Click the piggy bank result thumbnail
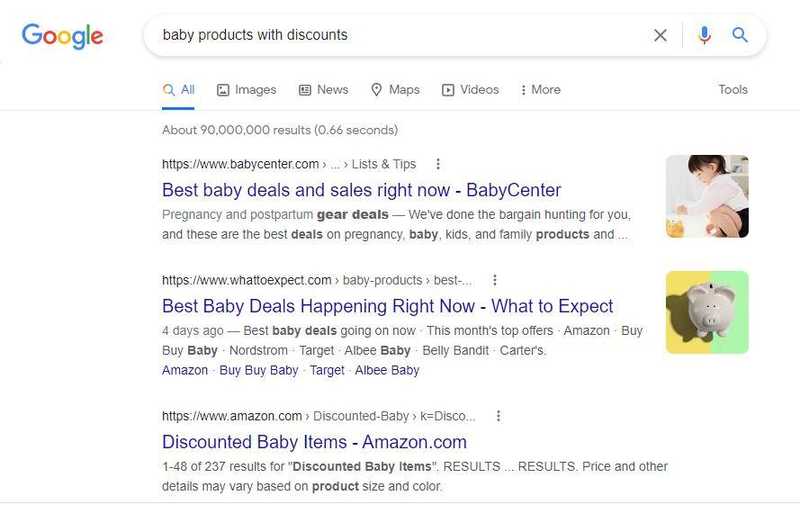Viewport: 800px width, 506px height. point(707,312)
